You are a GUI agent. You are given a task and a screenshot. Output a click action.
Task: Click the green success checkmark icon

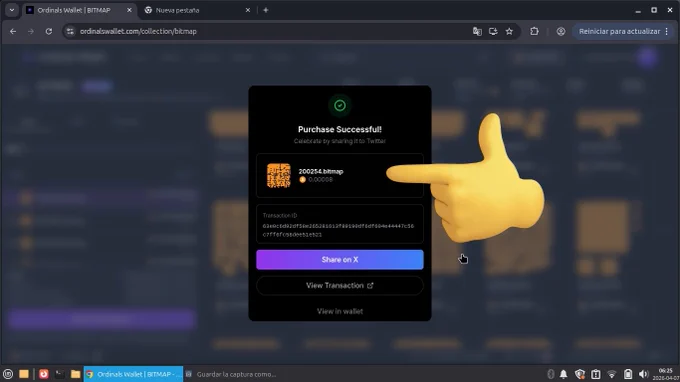click(340, 105)
